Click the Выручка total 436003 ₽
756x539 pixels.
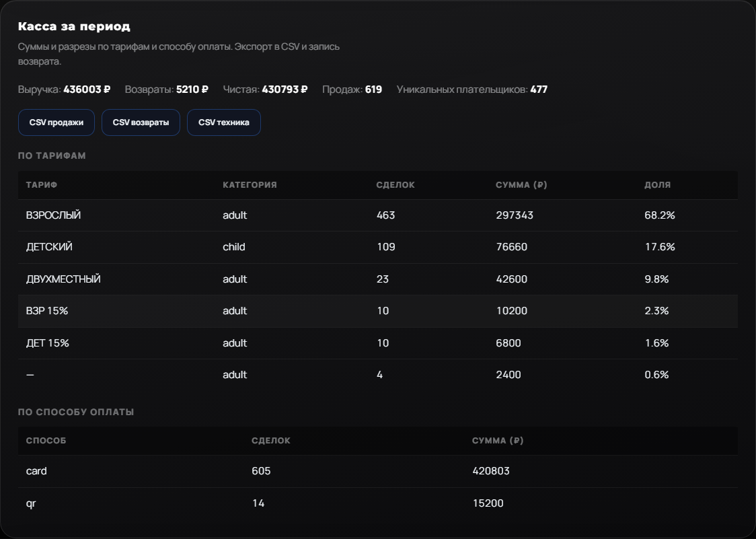(x=87, y=89)
